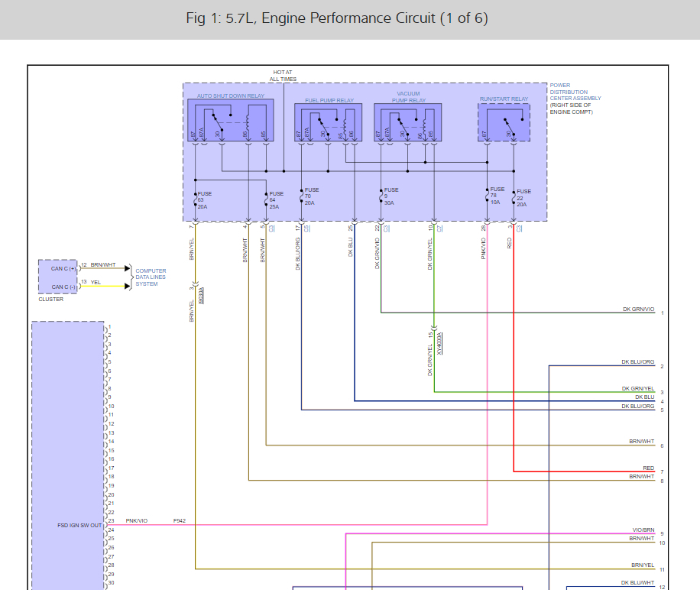Click the Fig 1 Engine Performance Circuit title
Image resolution: width=700 pixels, height=609 pixels.
pyautogui.click(x=337, y=18)
